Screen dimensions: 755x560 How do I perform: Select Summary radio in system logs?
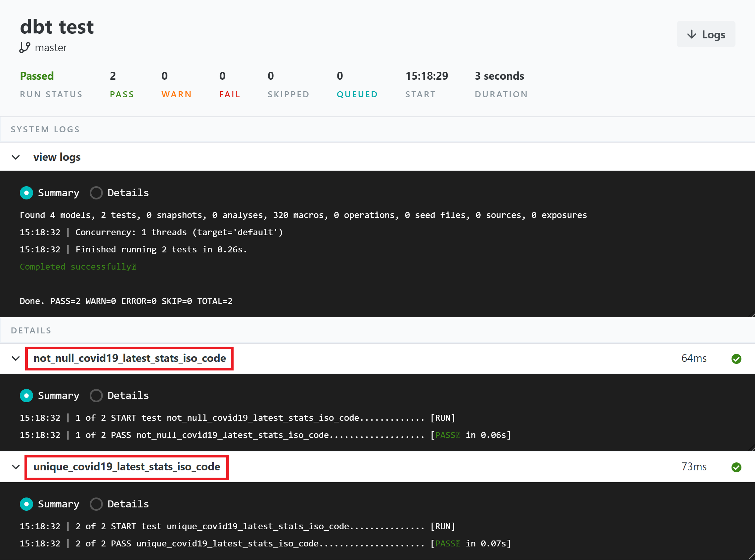pyautogui.click(x=26, y=193)
